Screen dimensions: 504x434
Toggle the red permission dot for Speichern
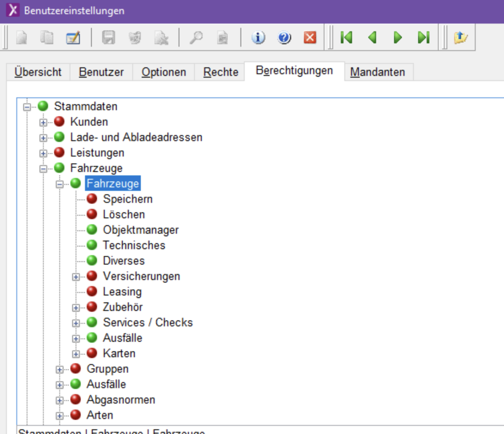92,199
